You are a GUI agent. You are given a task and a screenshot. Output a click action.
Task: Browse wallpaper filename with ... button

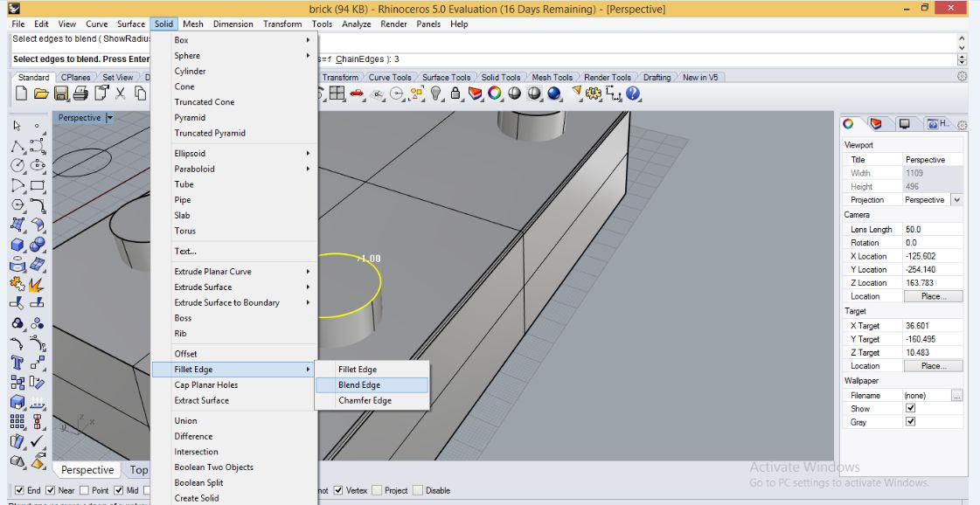point(957,396)
